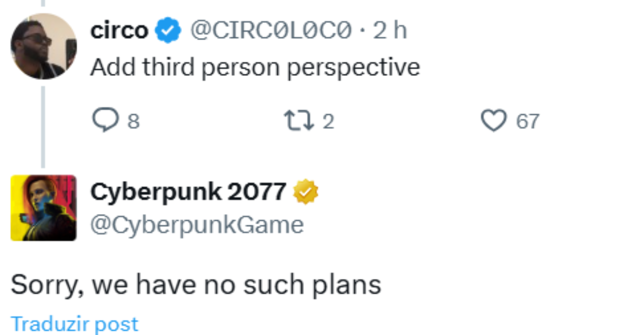Click the reply count 8
This screenshot has height=335, width=644.
point(133,121)
